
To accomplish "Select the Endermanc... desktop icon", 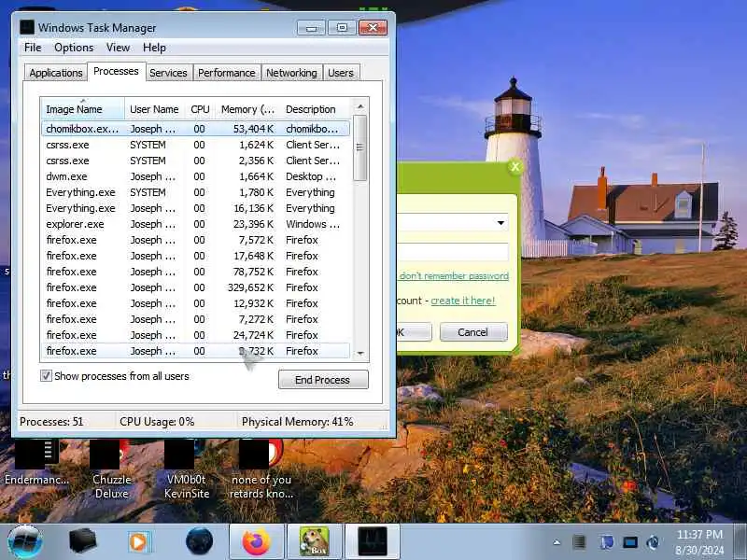I will tap(37, 464).
